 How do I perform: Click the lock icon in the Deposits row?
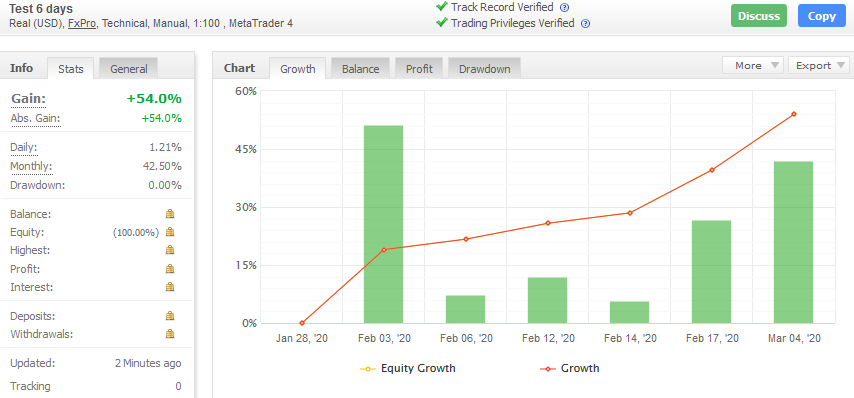170,316
